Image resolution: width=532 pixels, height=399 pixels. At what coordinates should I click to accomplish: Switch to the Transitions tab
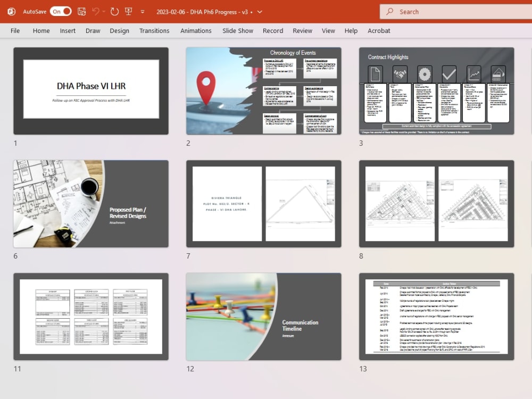154,30
